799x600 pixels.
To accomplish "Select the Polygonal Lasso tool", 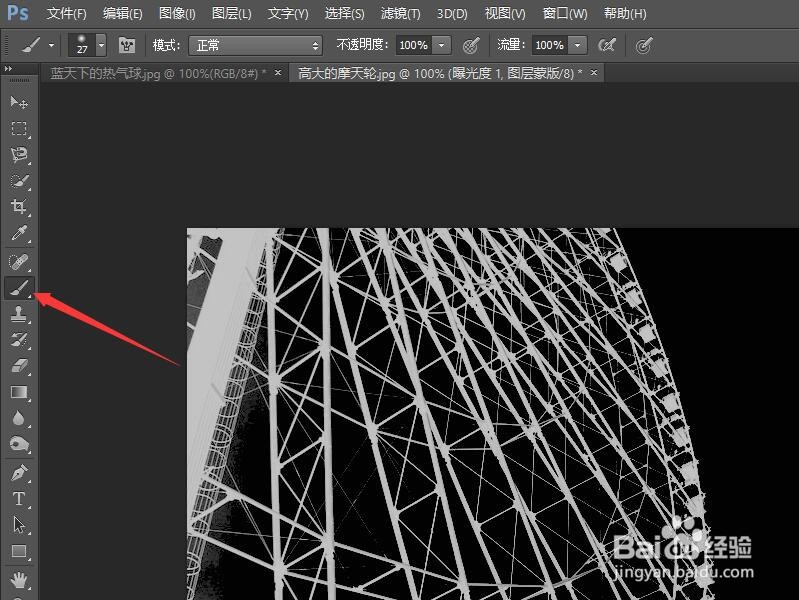I will [x=19, y=154].
